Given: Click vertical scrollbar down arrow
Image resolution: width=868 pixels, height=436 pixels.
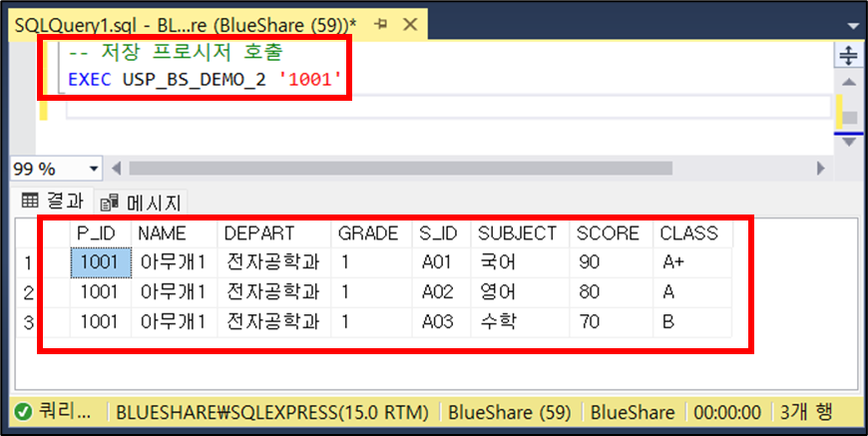Looking at the screenshot, I should pyautogui.click(x=848, y=143).
